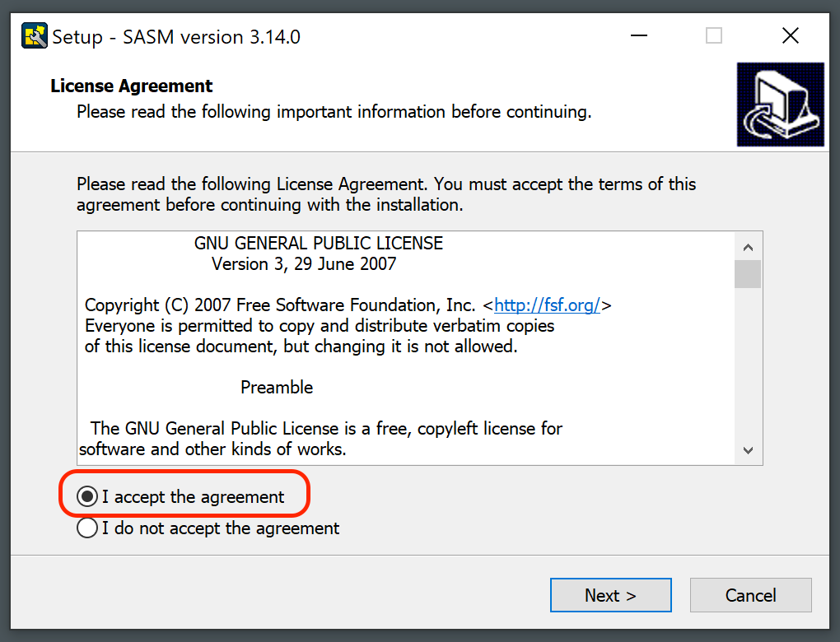Select "I accept the agreement" option

click(86, 497)
